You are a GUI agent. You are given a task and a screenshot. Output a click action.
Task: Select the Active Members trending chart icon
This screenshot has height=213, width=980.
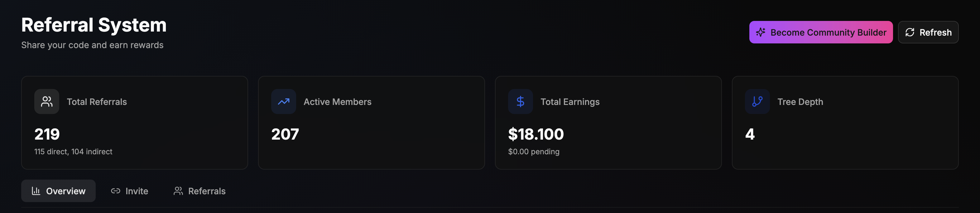pos(283,102)
